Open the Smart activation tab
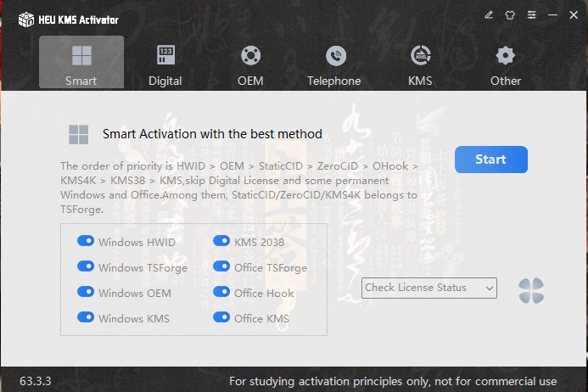 pos(81,62)
